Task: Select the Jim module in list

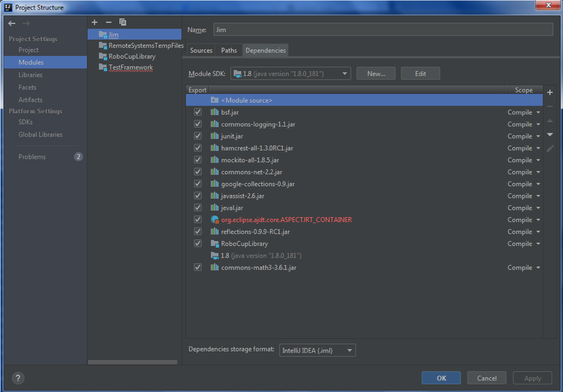Action: (x=113, y=35)
